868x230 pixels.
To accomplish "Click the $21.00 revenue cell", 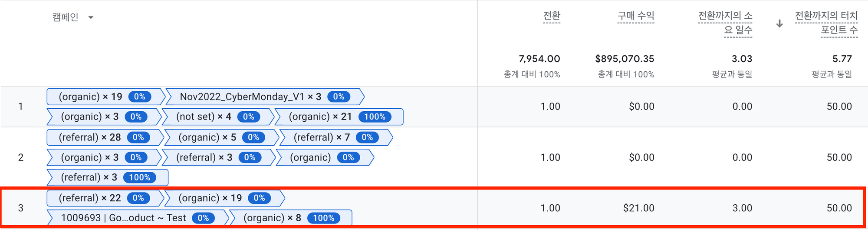I will pyautogui.click(x=638, y=208).
